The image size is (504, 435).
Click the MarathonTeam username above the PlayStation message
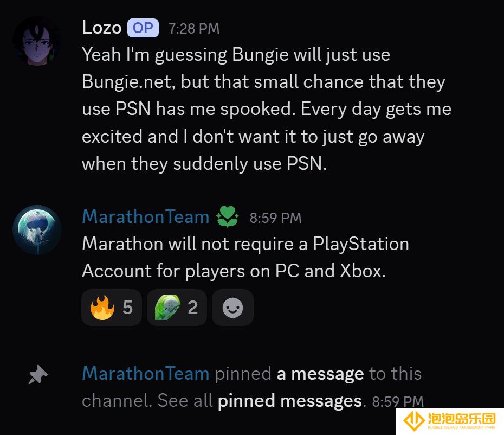click(146, 216)
